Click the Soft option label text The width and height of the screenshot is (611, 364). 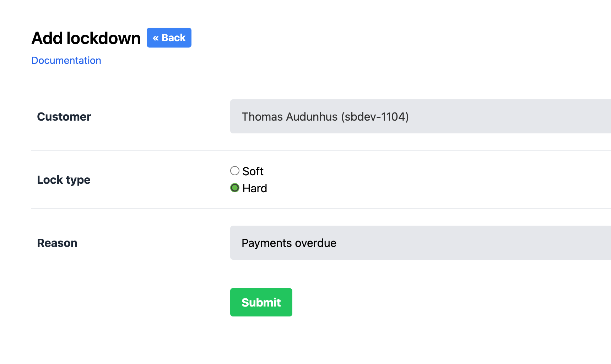[x=253, y=171]
